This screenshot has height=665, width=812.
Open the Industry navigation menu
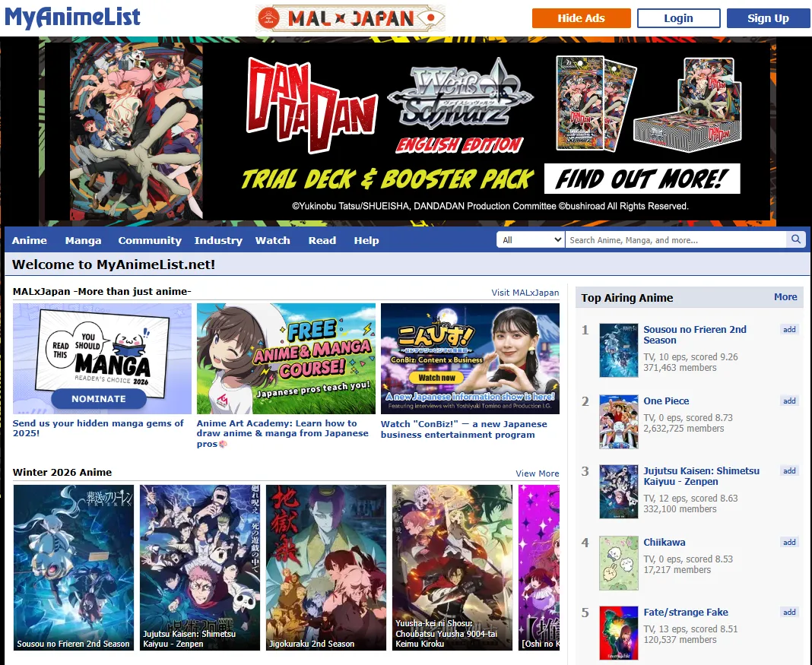218,240
